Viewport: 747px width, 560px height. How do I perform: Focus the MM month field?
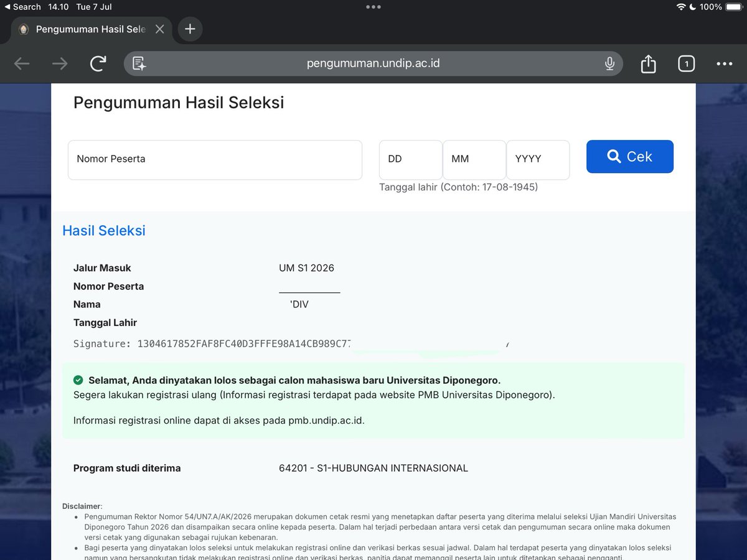[474, 159]
